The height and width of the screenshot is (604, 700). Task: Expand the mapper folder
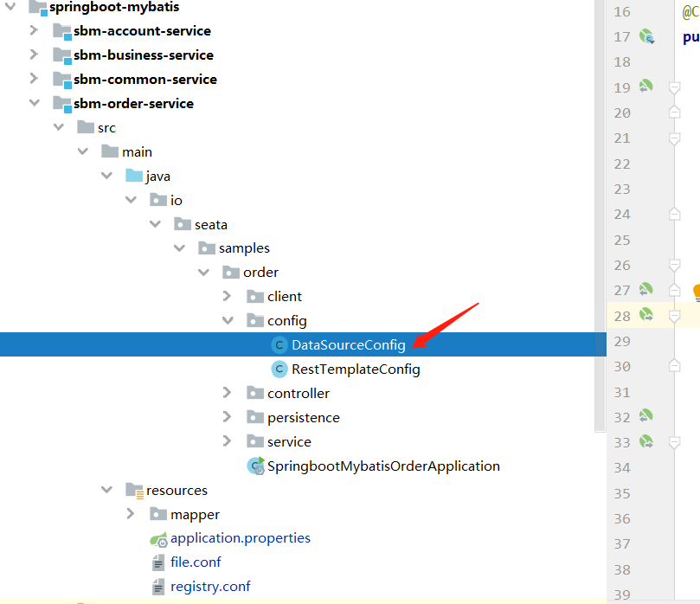(x=131, y=514)
